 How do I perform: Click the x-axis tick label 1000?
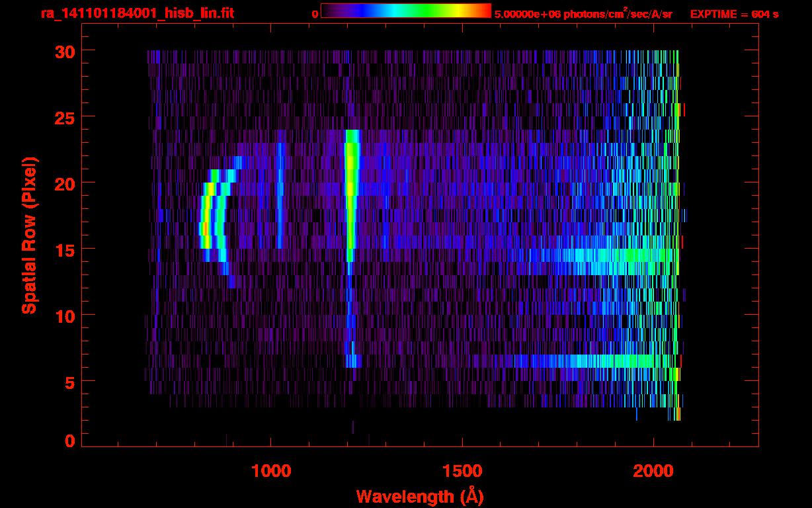tap(271, 471)
